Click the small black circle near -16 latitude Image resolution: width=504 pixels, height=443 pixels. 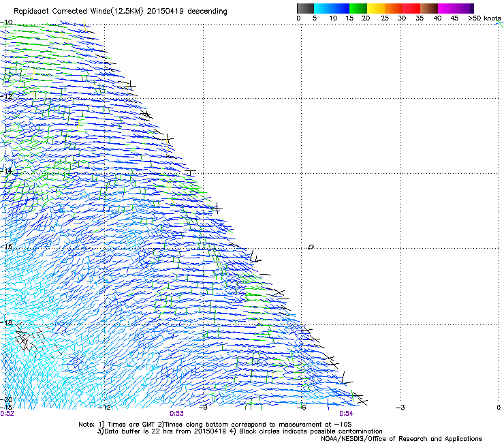tap(311, 247)
